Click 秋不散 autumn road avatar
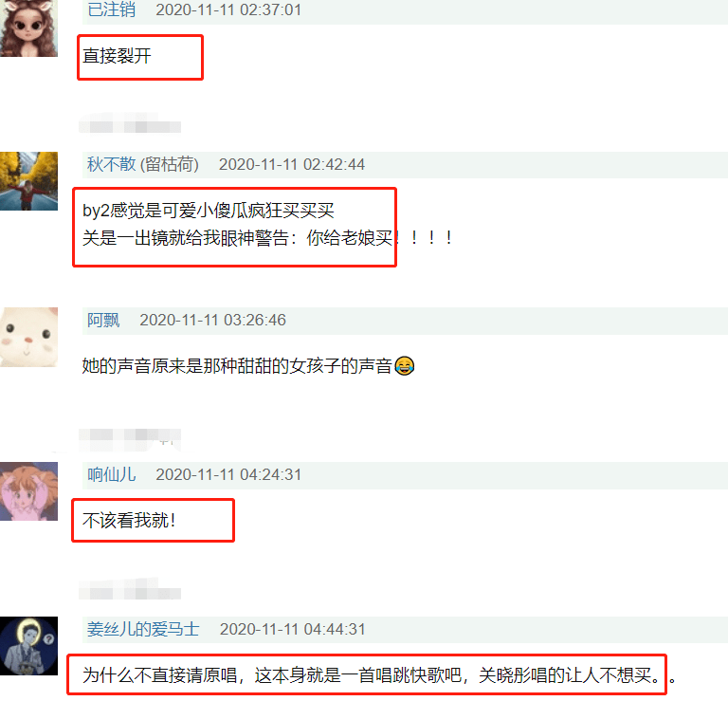The height and width of the screenshot is (701, 728). pyautogui.click(x=28, y=181)
